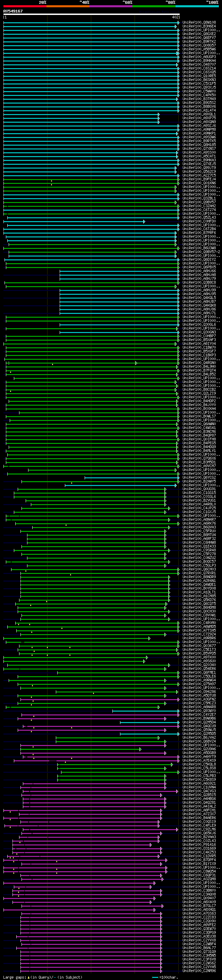This screenshot has height=980, width=222.
Task: Select label UniRef100_Q6AWN0
Action: tap(199, 424)
